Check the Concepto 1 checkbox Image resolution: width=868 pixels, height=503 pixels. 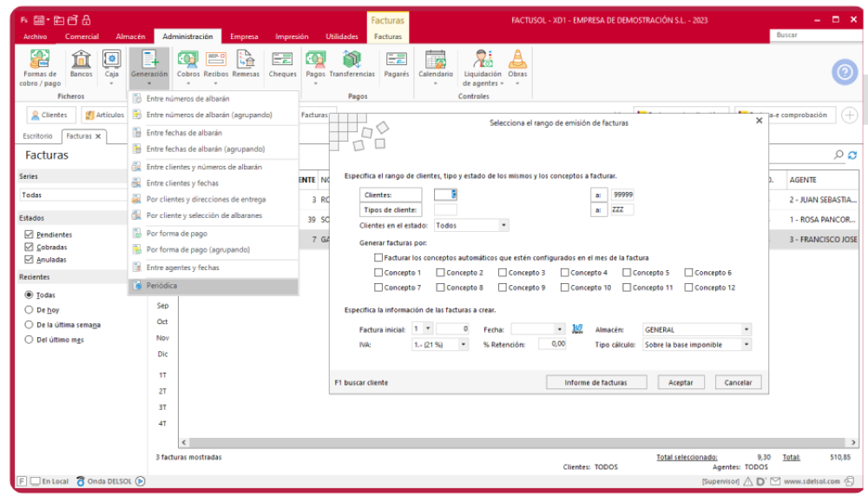(x=378, y=273)
